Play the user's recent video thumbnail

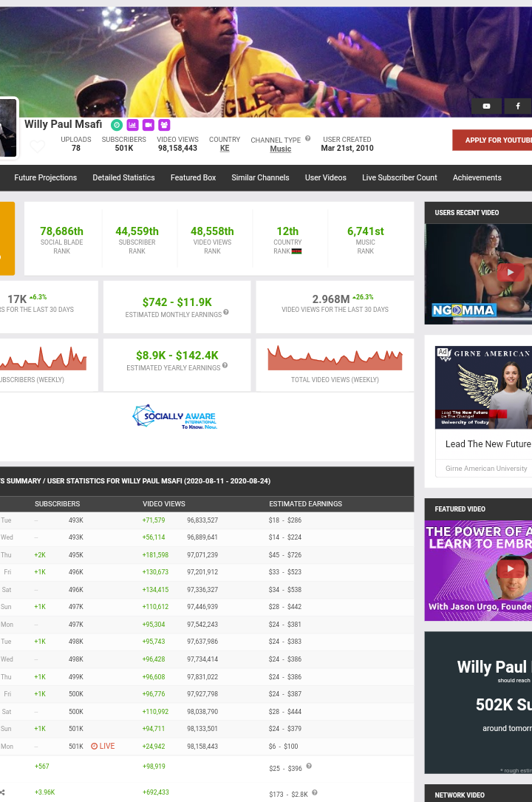pyautogui.click(x=510, y=273)
